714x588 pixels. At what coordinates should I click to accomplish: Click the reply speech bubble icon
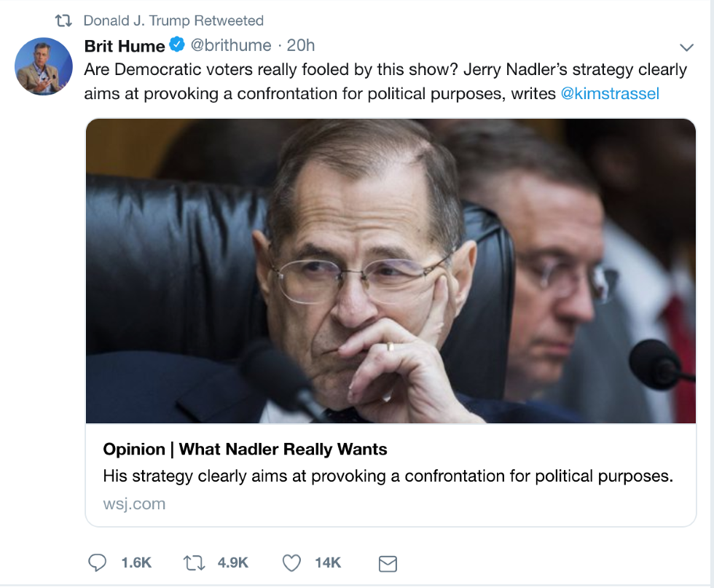98,562
